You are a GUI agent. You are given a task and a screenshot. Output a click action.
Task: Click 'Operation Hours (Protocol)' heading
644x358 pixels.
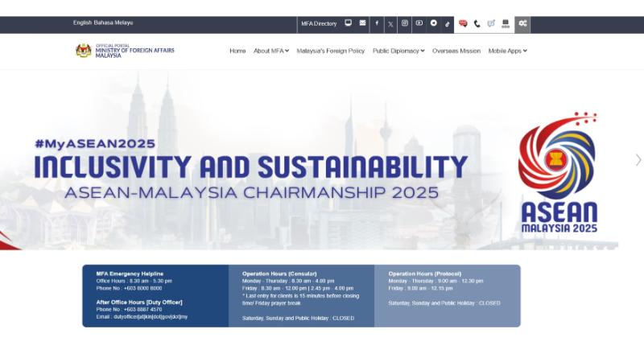(x=425, y=274)
